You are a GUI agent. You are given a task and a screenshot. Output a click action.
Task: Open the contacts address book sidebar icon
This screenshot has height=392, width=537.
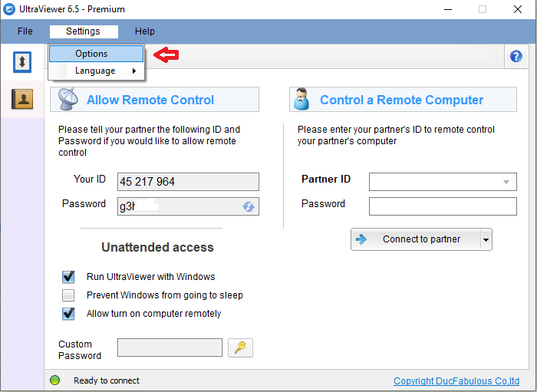click(22, 98)
